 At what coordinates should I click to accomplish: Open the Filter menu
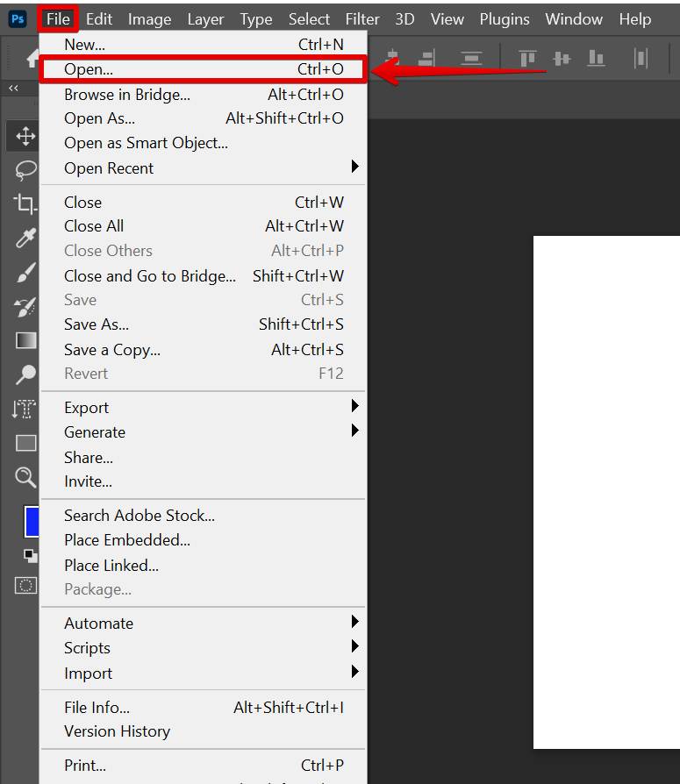pyautogui.click(x=362, y=18)
